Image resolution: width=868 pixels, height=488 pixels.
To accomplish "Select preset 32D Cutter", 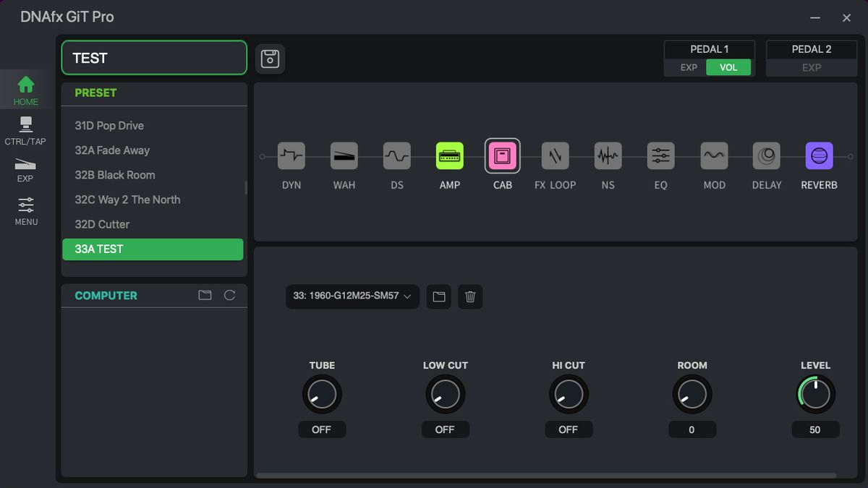I will (x=153, y=224).
